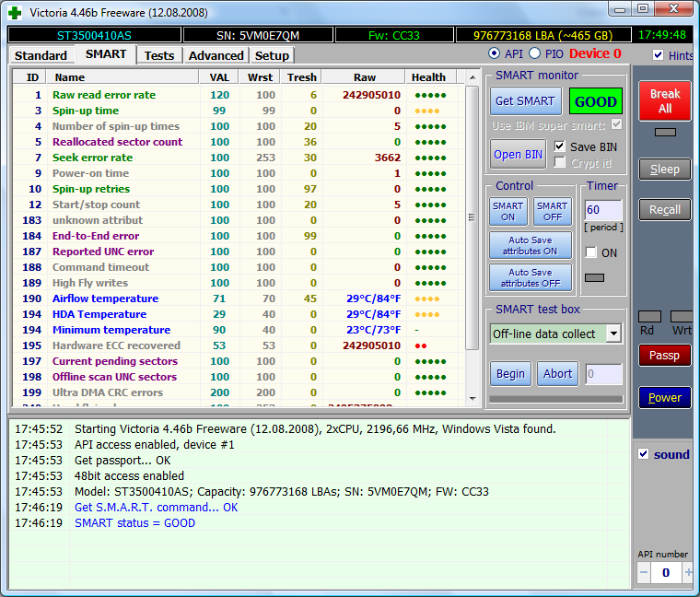Click the Get SMART button

click(525, 101)
